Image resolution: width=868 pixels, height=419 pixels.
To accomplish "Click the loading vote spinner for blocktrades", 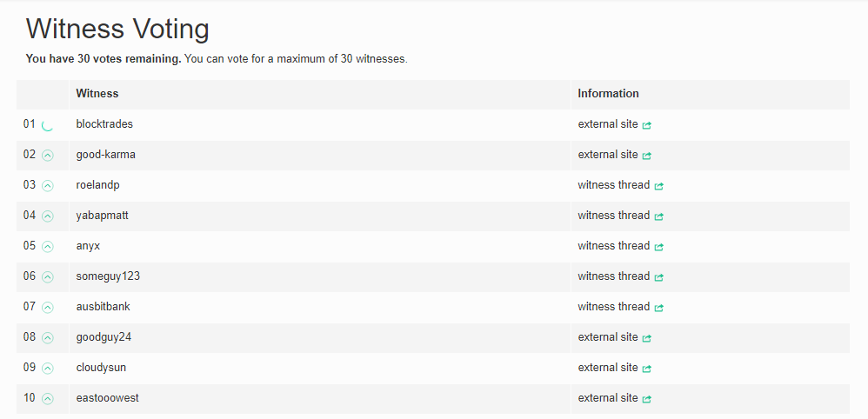I will 48,125.
